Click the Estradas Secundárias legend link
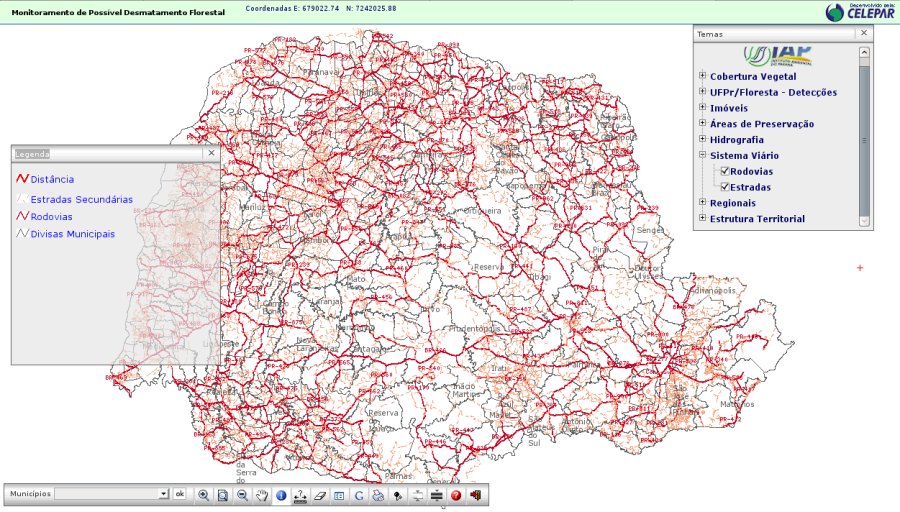 click(x=81, y=199)
